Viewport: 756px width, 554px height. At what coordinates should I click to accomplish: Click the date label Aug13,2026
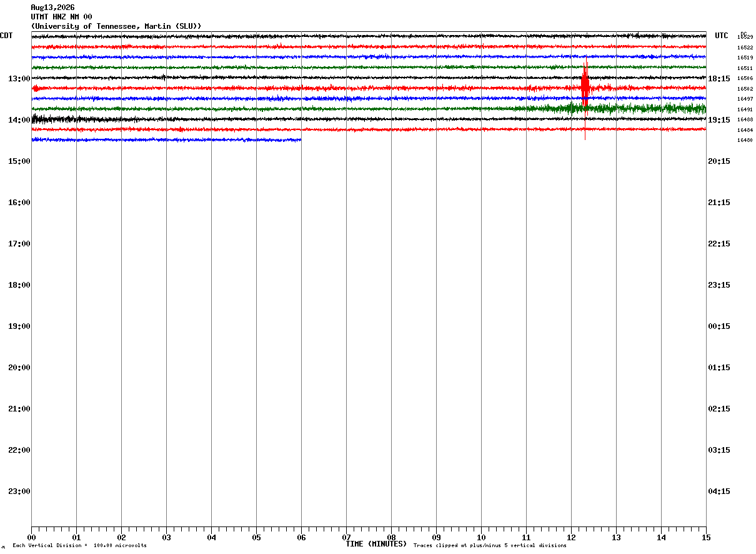[x=52, y=8]
